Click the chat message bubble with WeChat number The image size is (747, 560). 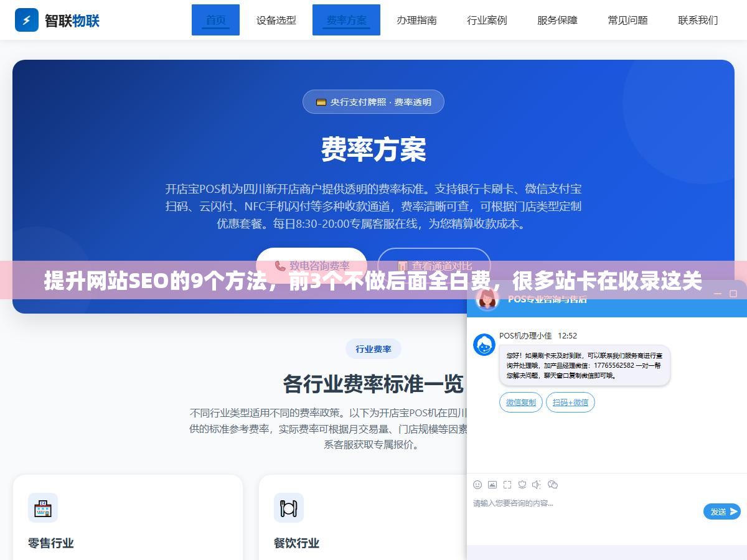585,365
